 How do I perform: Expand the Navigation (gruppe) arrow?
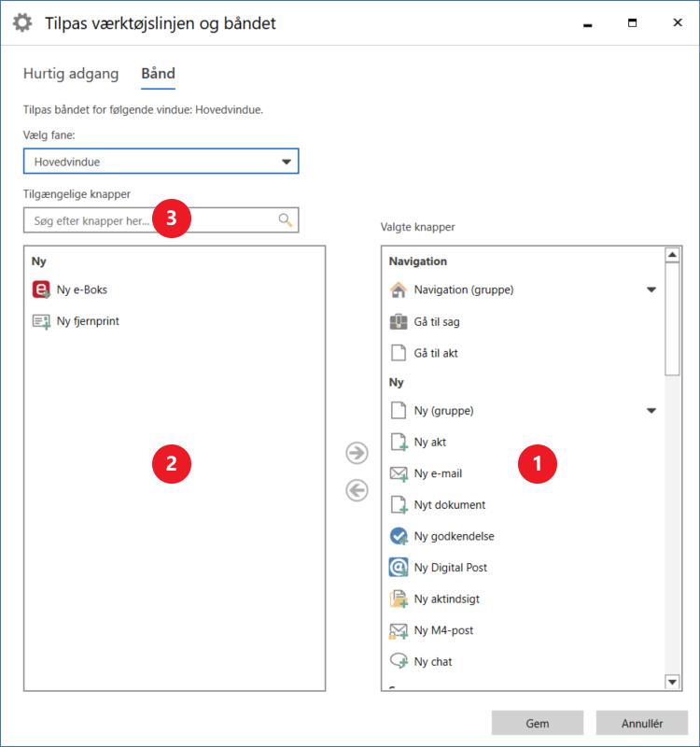(651, 290)
